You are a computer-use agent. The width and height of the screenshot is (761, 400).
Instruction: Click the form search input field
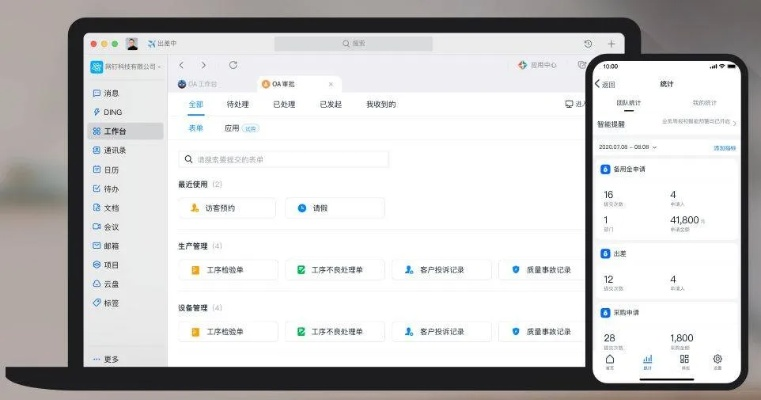[x=283, y=159]
